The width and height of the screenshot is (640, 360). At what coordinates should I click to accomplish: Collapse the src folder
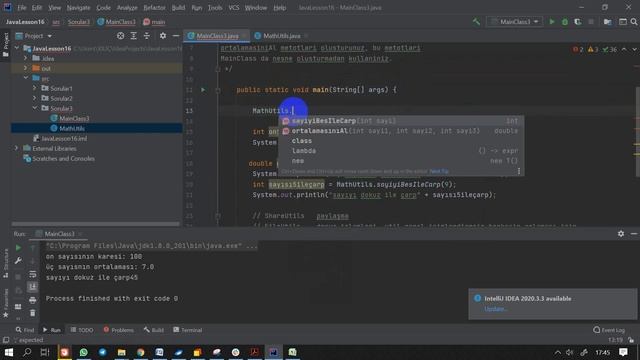click(26, 78)
